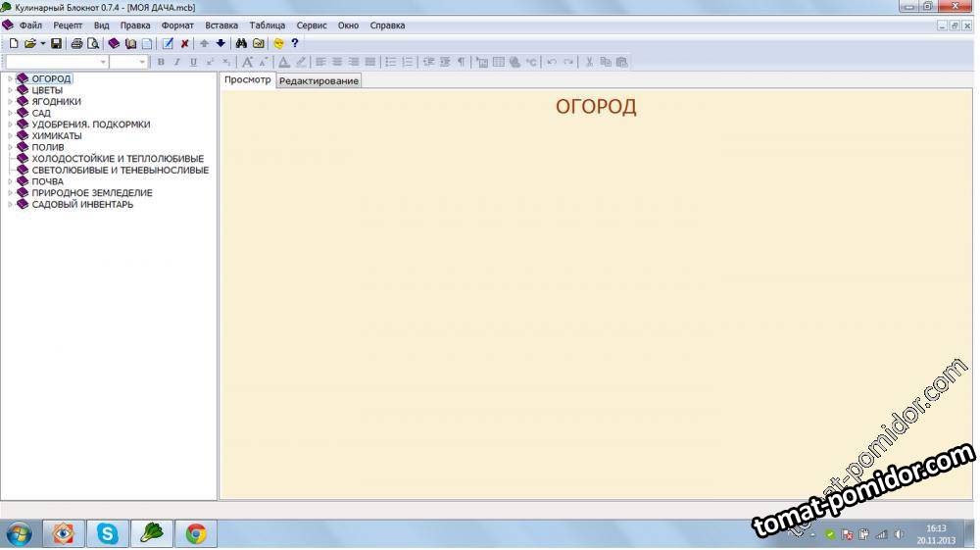Move item up with gray arrow icon
This screenshot has height=550, width=980.
click(x=205, y=44)
